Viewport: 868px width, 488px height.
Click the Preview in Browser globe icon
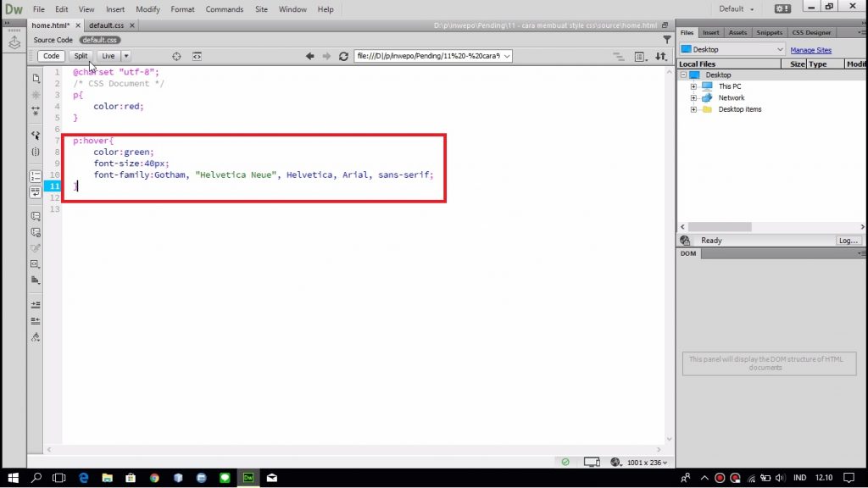(x=615, y=462)
